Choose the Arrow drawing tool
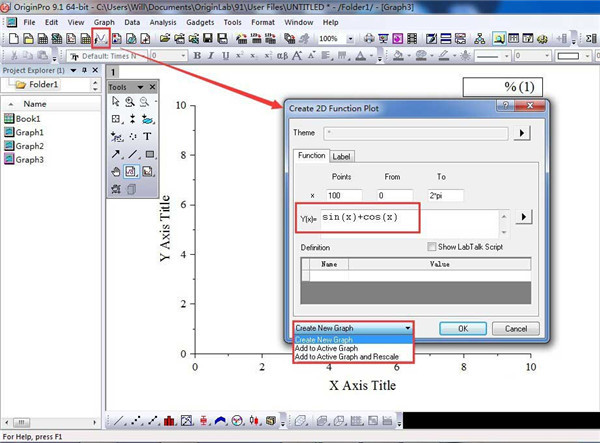The width and height of the screenshot is (600, 443). [116, 153]
